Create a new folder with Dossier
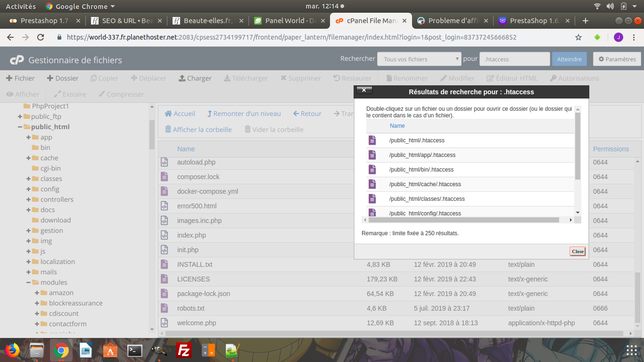Viewport: 644px width, 362px height. (x=62, y=78)
